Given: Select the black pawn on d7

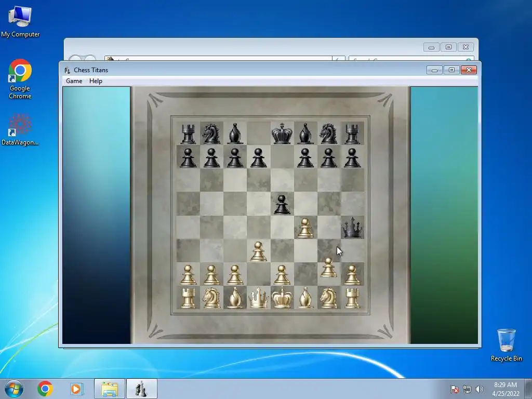Looking at the screenshot, I should tap(259, 158).
